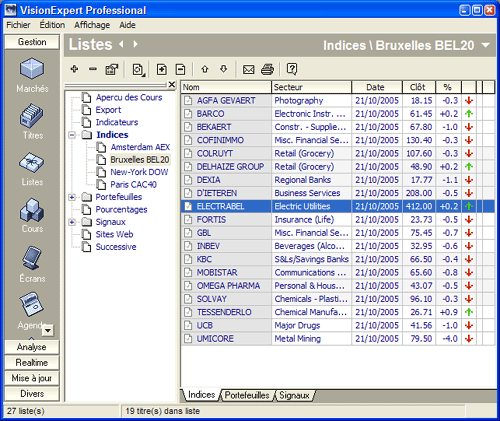Move item up with the up arrow icon
The height and width of the screenshot is (421, 500).
205,69
